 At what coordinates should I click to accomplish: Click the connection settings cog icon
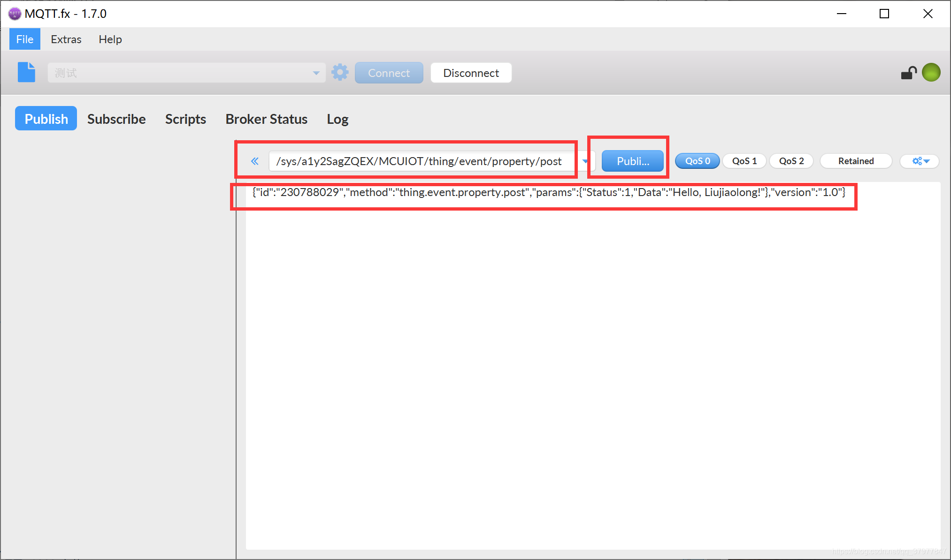point(340,72)
